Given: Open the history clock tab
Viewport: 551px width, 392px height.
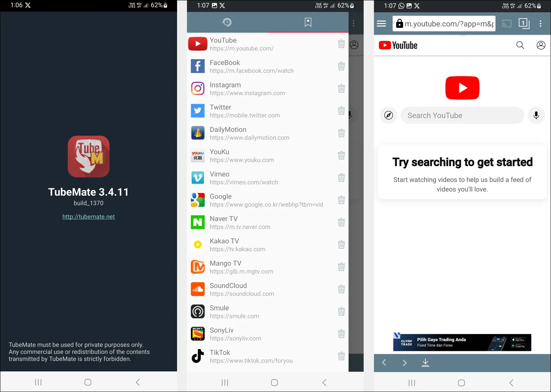Looking at the screenshot, I should 227,22.
